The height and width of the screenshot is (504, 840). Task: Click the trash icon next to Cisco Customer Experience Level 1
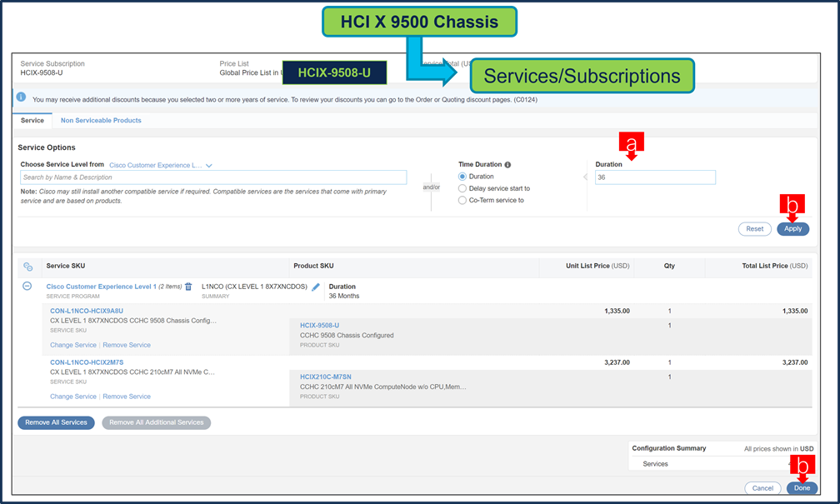pyautogui.click(x=188, y=287)
